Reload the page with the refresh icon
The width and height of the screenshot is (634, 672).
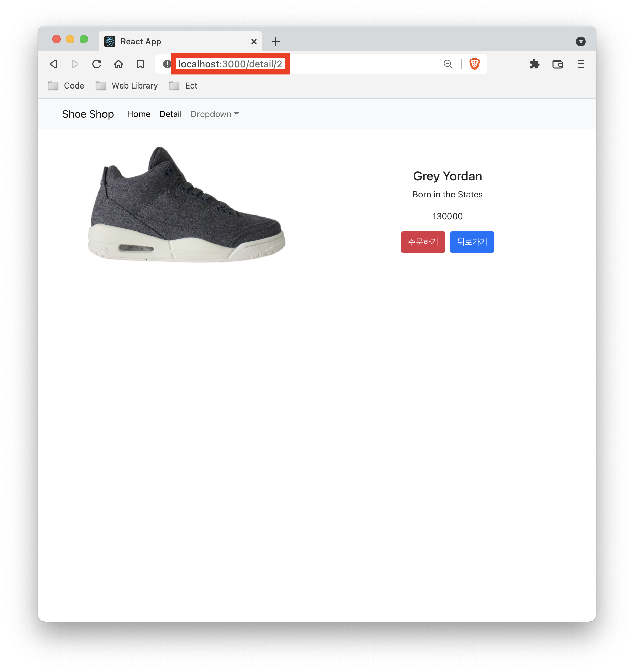[97, 64]
